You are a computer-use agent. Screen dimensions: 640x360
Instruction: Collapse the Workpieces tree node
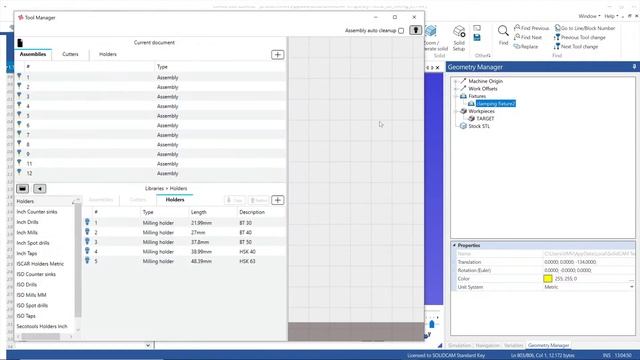click(456, 111)
